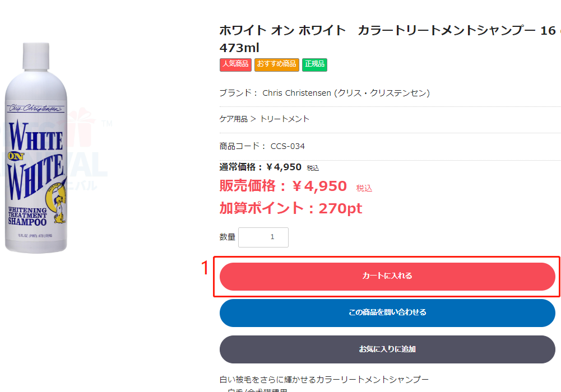This screenshot has width=561, height=392.
Task: Open the White on White shampoo bottle image
Action: click(x=36, y=148)
